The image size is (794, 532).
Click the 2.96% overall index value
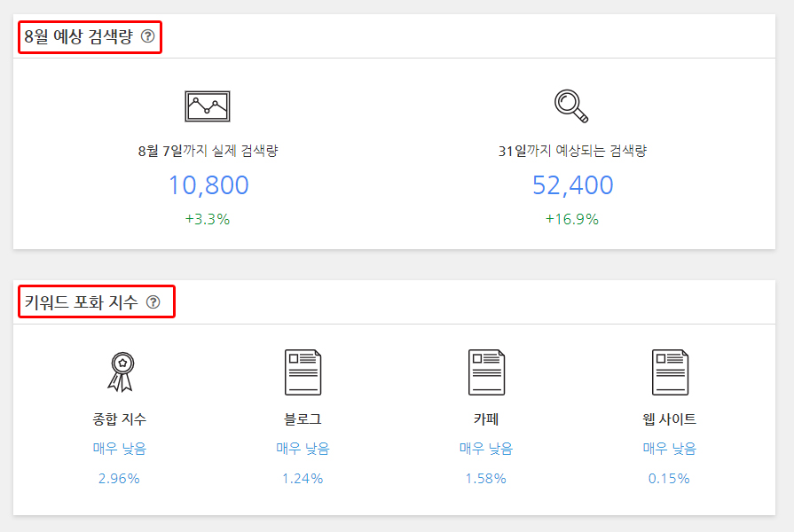click(119, 478)
